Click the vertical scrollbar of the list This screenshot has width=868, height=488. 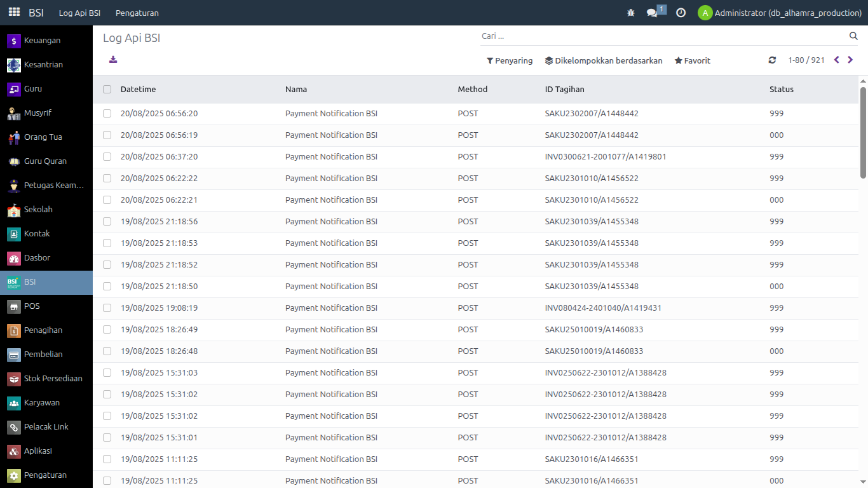click(863, 132)
